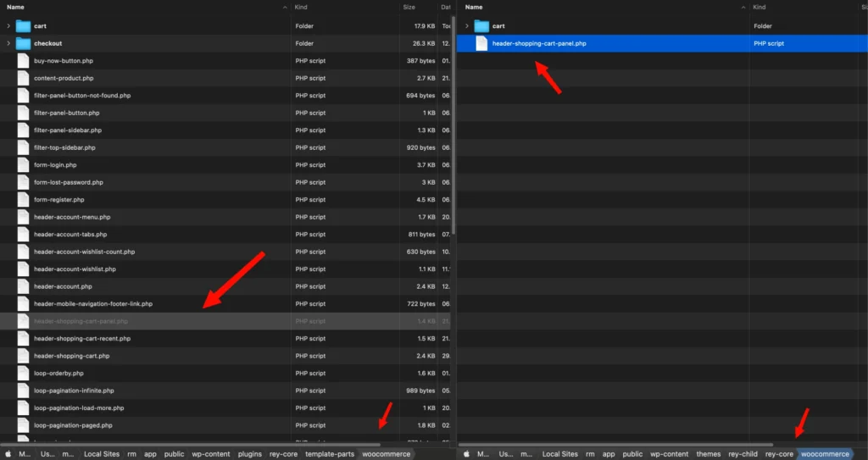Viewport: 868px width, 460px height.
Task: Click the filter-panel-button-not-found.php file icon
Action: click(x=23, y=95)
